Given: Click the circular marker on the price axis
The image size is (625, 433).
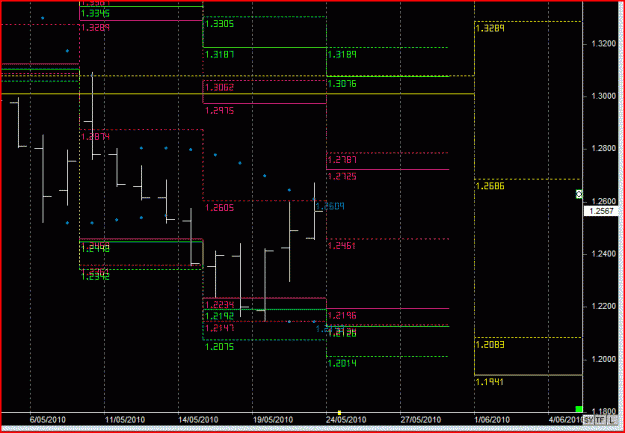Looking at the screenshot, I should click(x=579, y=194).
